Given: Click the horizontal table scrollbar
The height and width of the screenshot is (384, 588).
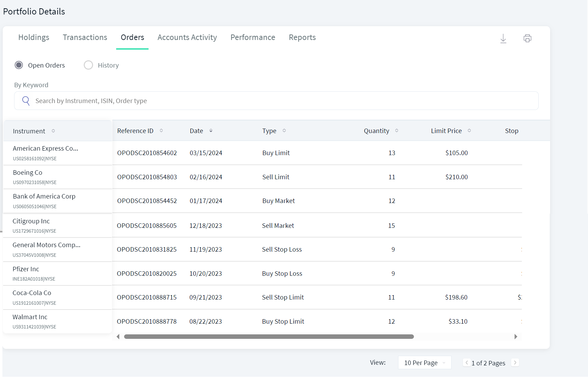Looking at the screenshot, I should tap(269, 336).
